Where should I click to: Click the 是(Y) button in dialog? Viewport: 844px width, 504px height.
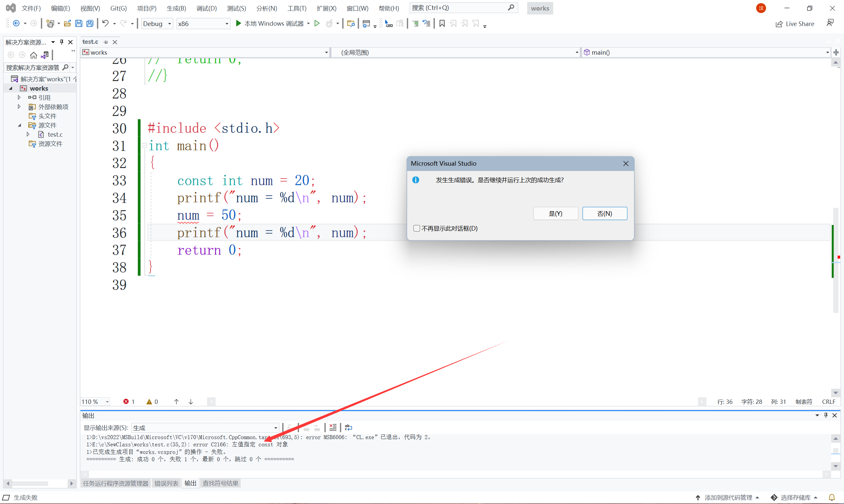tap(555, 213)
